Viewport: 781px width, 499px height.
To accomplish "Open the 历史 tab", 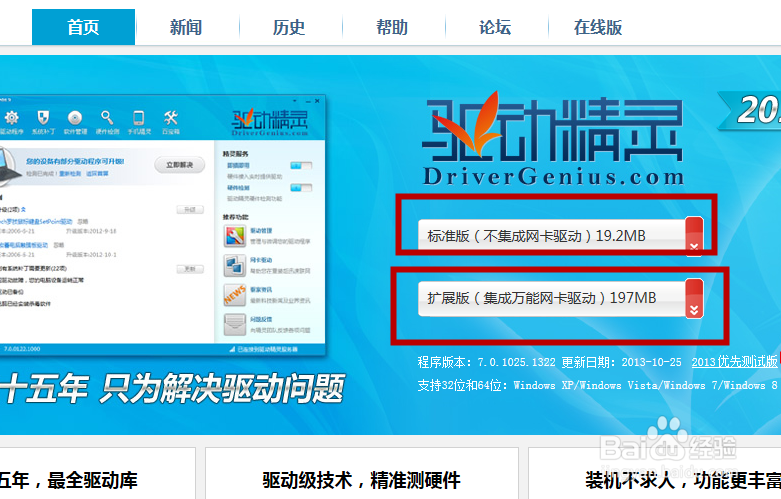I will 289,27.
